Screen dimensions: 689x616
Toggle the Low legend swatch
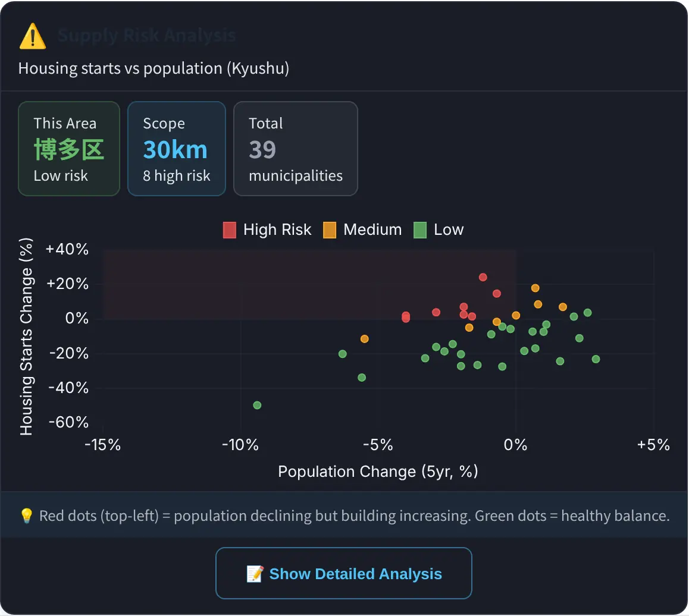(x=420, y=230)
